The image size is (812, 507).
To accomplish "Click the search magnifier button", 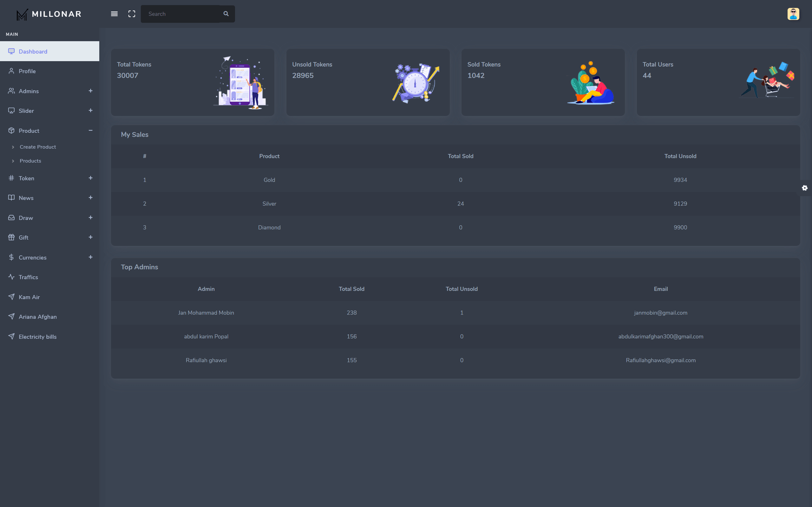I will coord(226,14).
